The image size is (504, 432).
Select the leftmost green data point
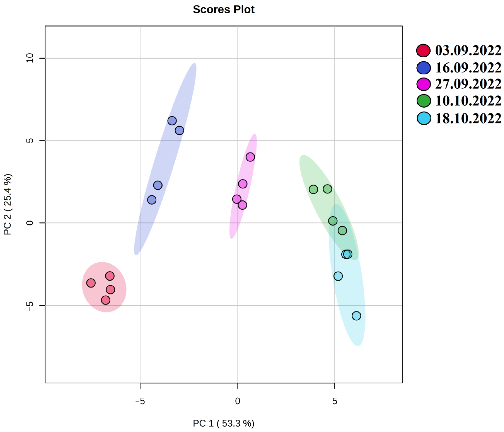click(313, 189)
